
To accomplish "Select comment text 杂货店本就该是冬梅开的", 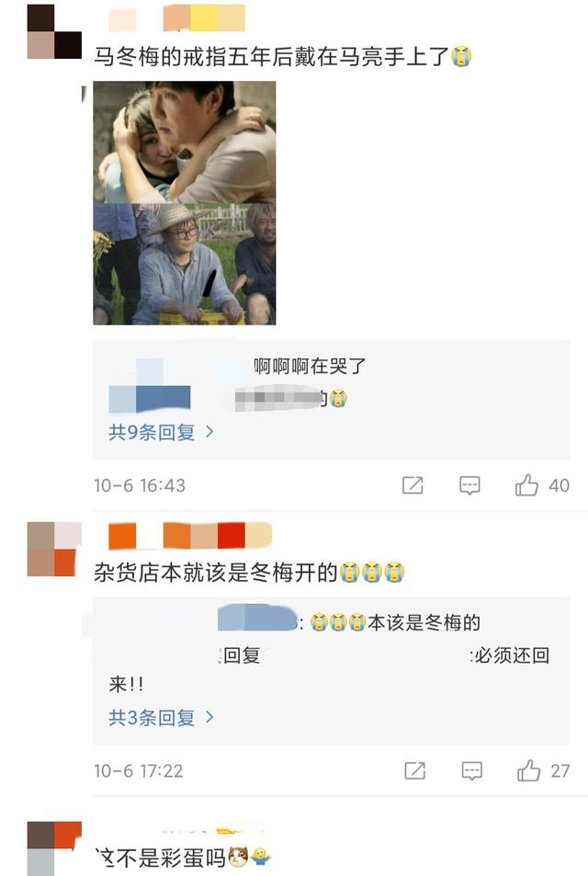I will [216, 572].
